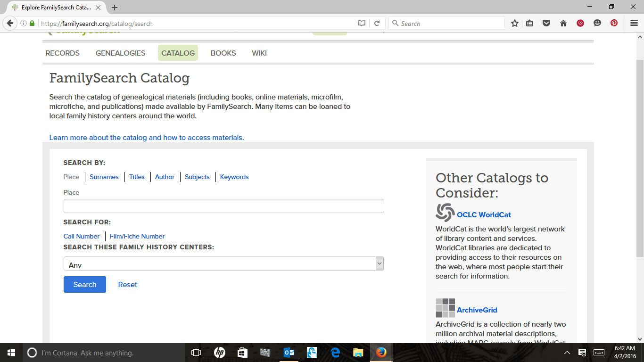
Task: Search by Titles
Action: click(137, 177)
